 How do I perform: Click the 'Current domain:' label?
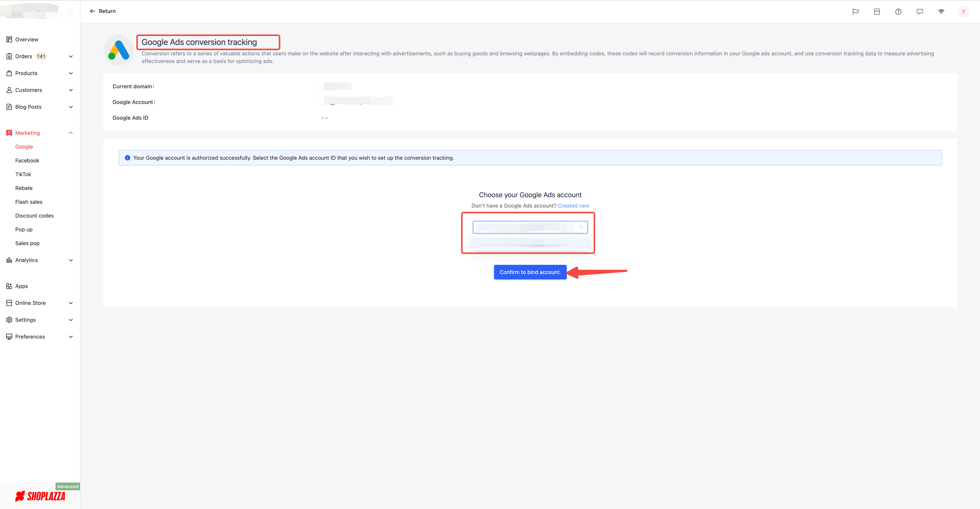tap(133, 86)
